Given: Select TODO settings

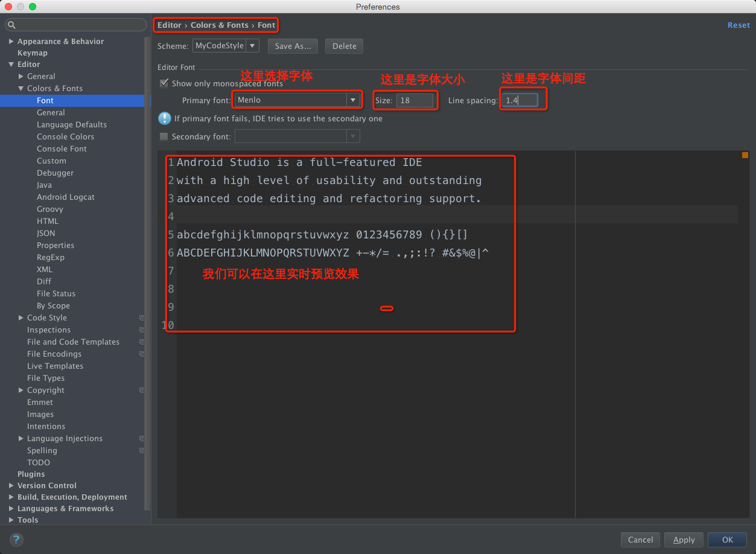Looking at the screenshot, I should 39,463.
